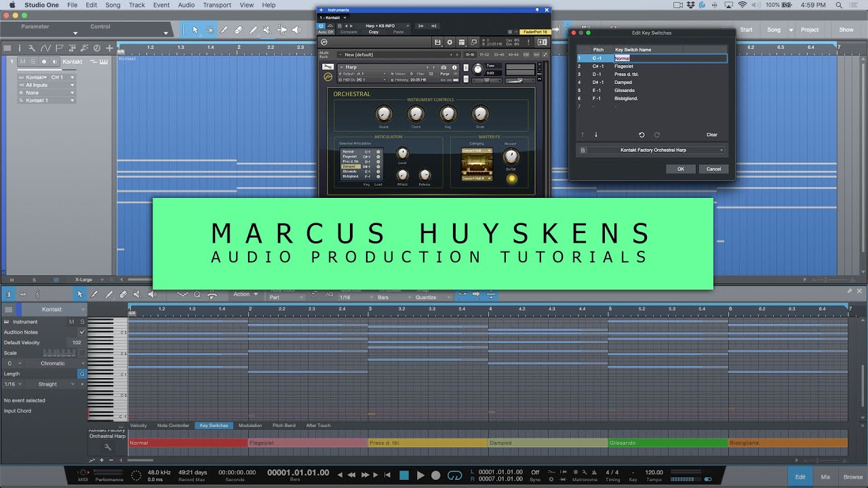Move key switch down with the arrow icon
The width and height of the screenshot is (868, 488).
coord(596,135)
